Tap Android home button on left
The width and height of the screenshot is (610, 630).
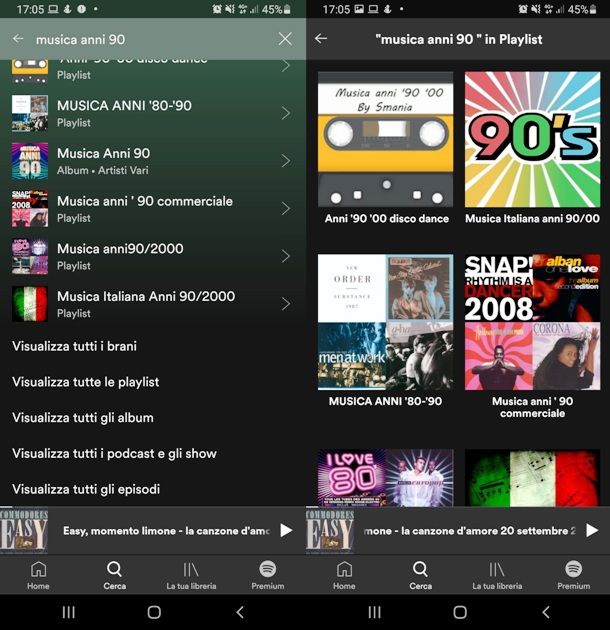(154, 612)
